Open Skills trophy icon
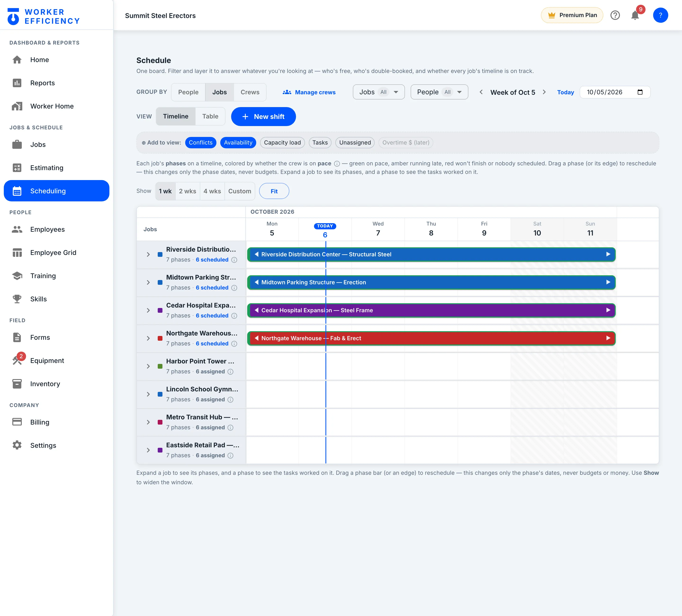 [17, 299]
